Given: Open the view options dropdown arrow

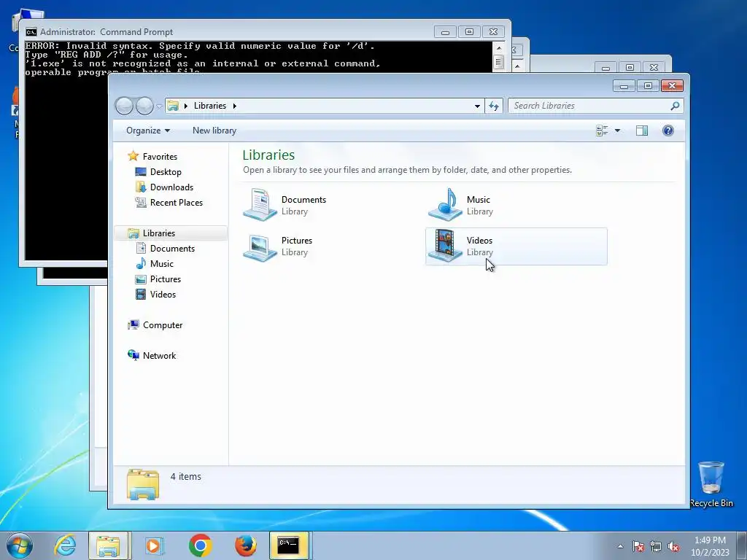Looking at the screenshot, I should [x=617, y=131].
